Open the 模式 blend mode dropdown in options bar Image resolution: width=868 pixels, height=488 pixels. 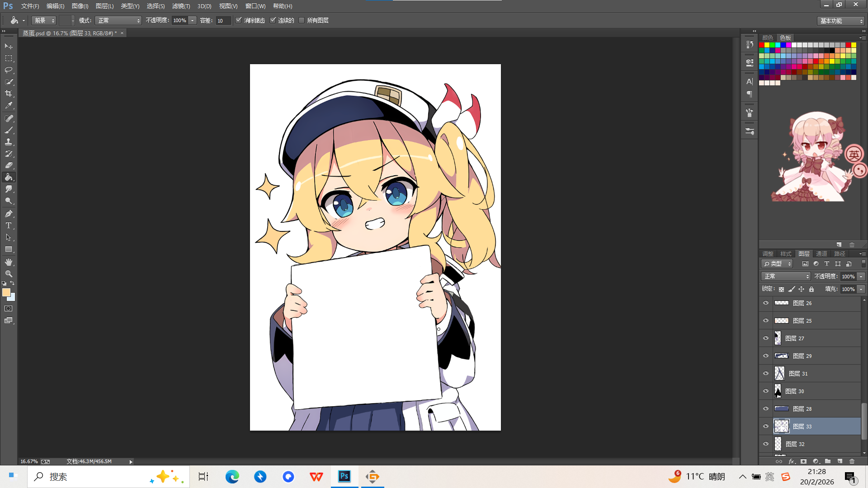coord(118,20)
